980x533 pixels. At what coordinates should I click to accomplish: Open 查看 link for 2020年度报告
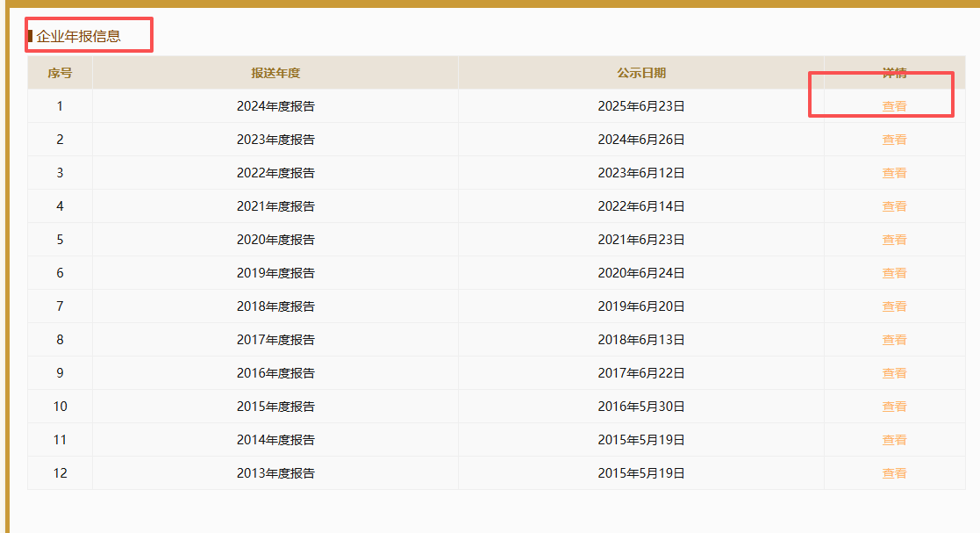(x=894, y=240)
